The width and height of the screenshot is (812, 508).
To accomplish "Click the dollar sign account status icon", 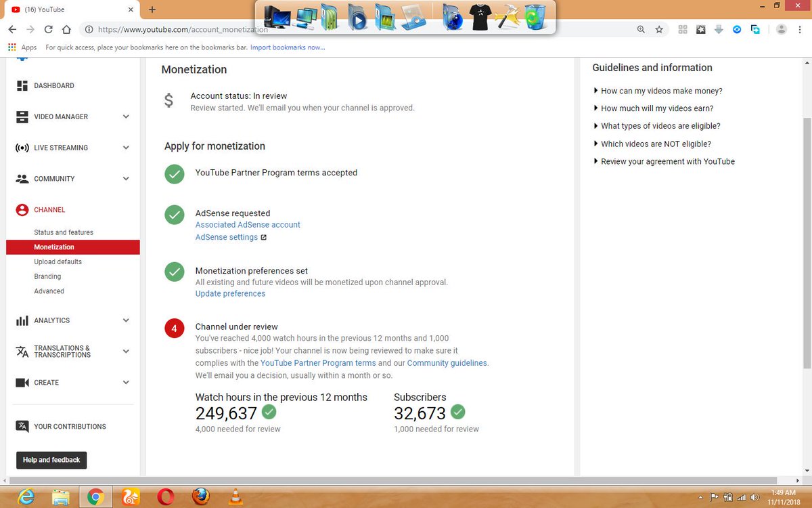I will 168,101.
